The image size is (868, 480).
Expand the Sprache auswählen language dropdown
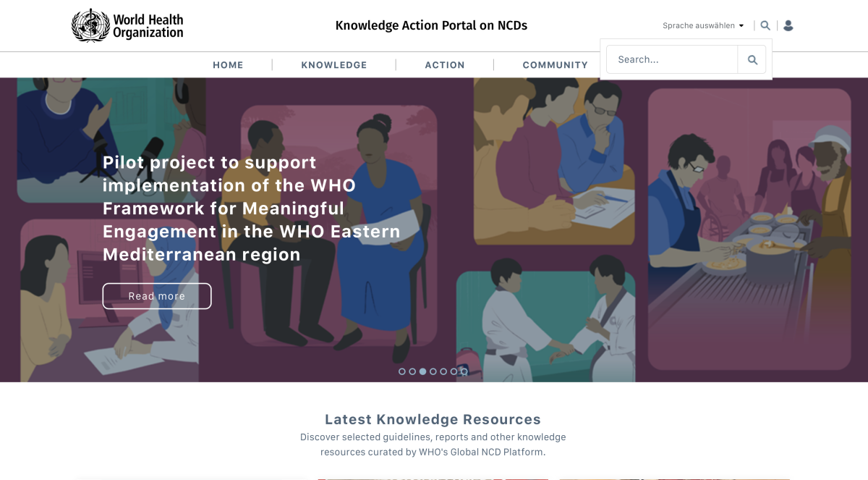point(703,25)
